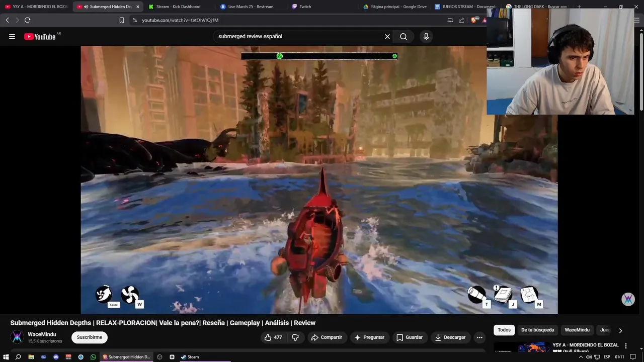Image resolution: width=644 pixels, height=362 pixels.
Task: Ask about video with Preguntar button
Action: [x=369, y=337]
